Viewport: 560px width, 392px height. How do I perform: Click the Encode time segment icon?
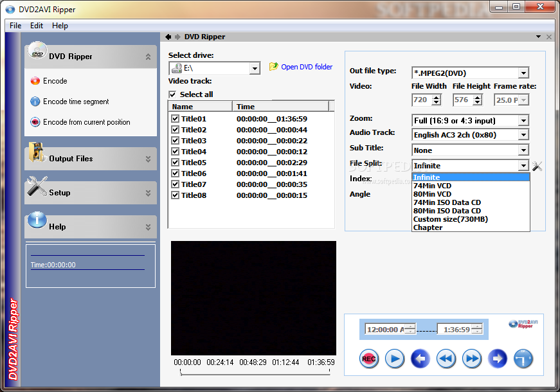35,102
